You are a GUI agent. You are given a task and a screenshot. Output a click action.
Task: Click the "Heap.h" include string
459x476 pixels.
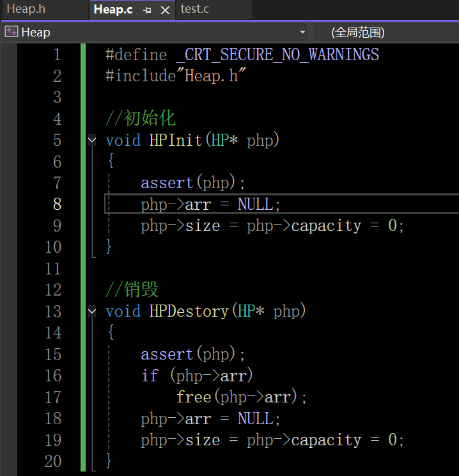[x=211, y=75]
